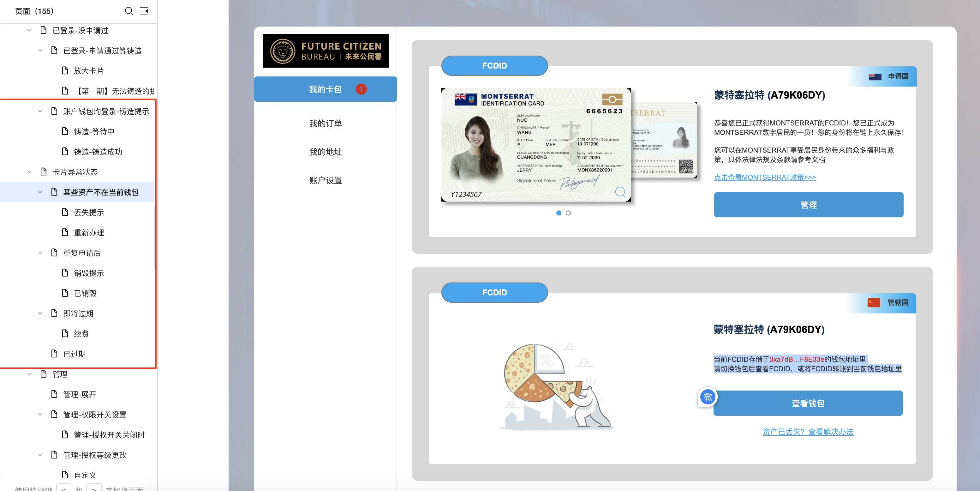Viewport: 980px width, 491px height.
Task: Click the red notification badge on 我的卡包
Action: [361, 89]
